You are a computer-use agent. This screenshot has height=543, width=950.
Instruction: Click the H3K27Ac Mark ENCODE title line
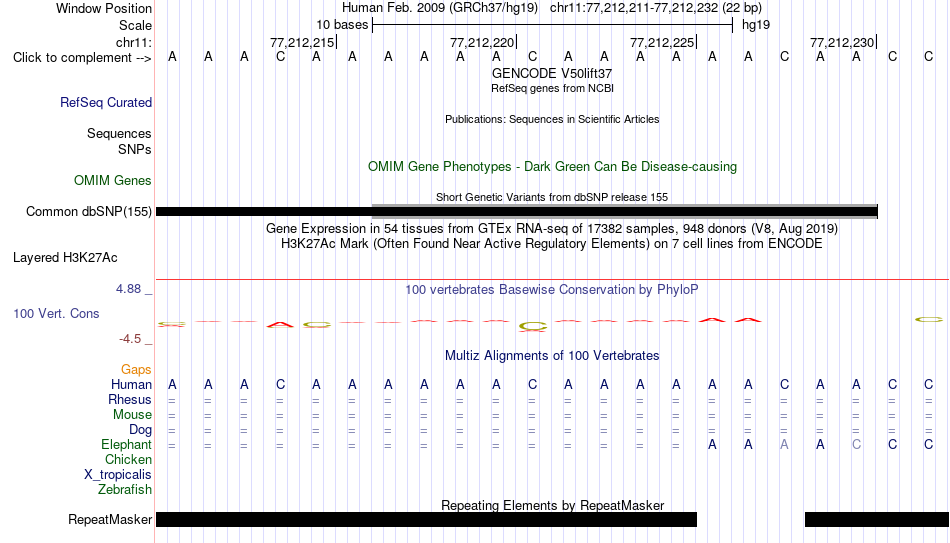point(552,244)
